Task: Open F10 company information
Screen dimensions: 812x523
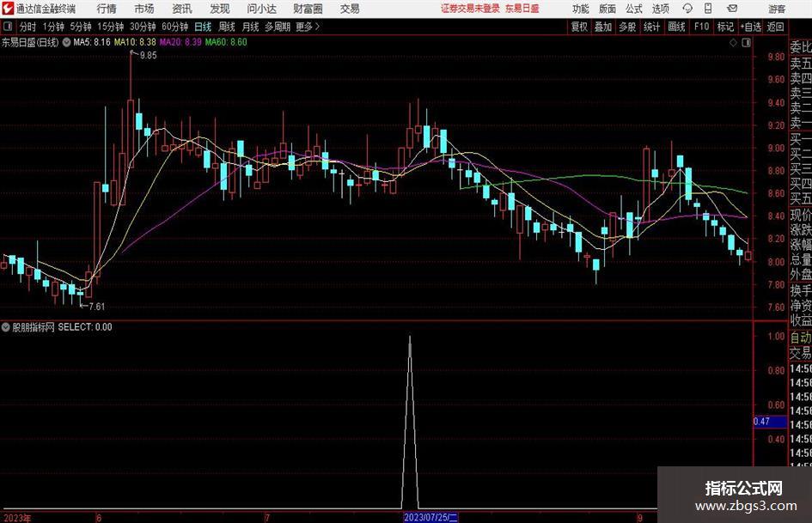Action: [x=702, y=27]
